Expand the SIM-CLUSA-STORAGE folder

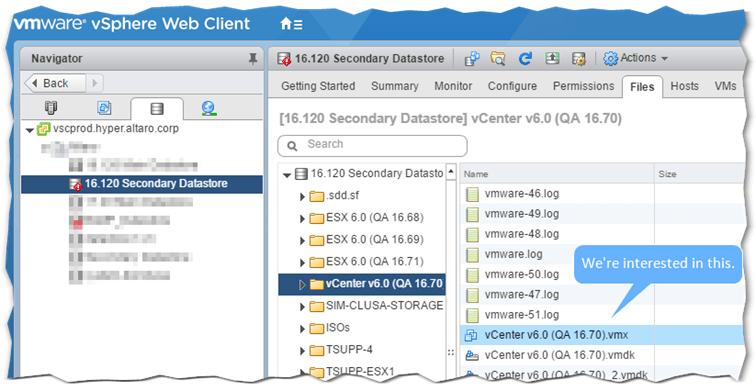[302, 307]
